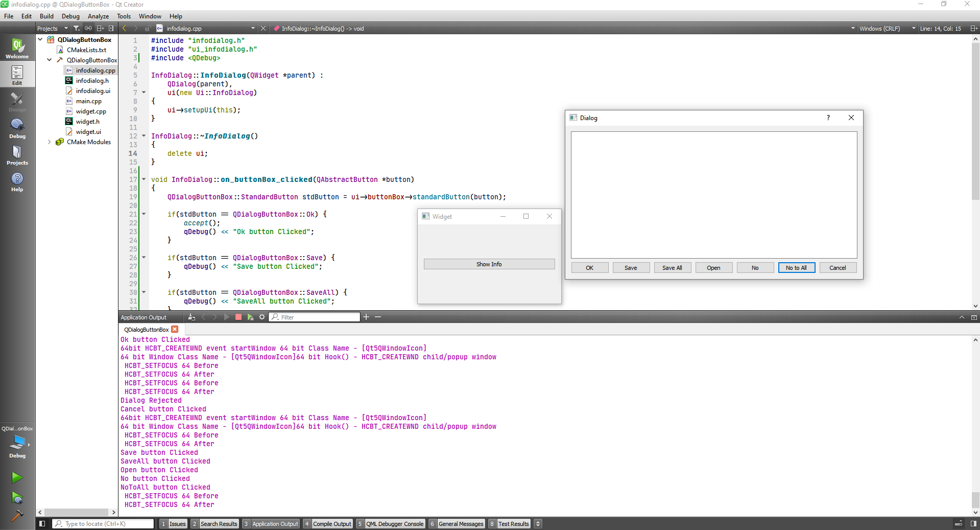Click the Type to locate field

pyautogui.click(x=103, y=524)
